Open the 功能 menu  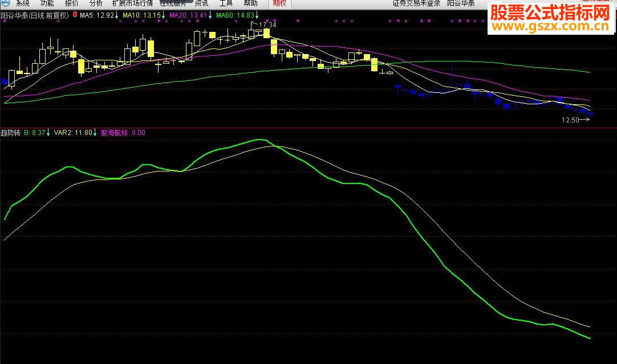(47, 3)
